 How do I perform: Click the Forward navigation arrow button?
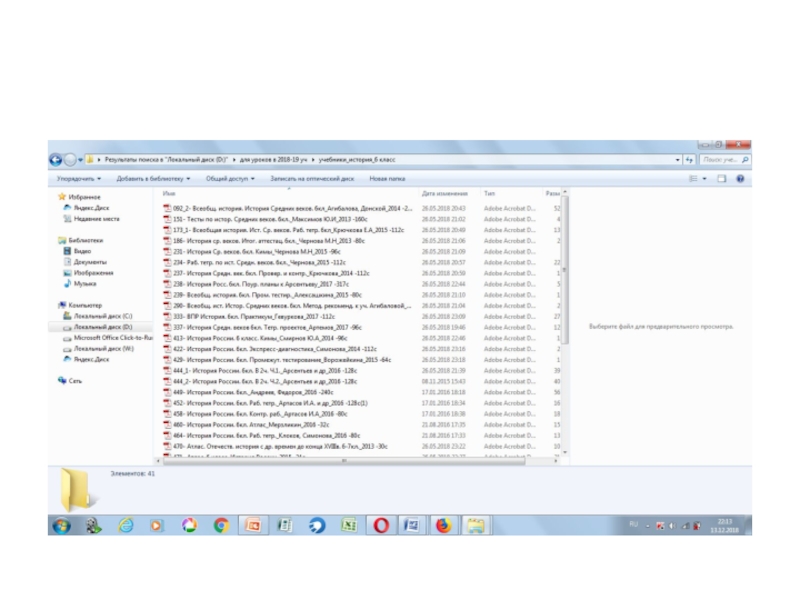click(70, 160)
